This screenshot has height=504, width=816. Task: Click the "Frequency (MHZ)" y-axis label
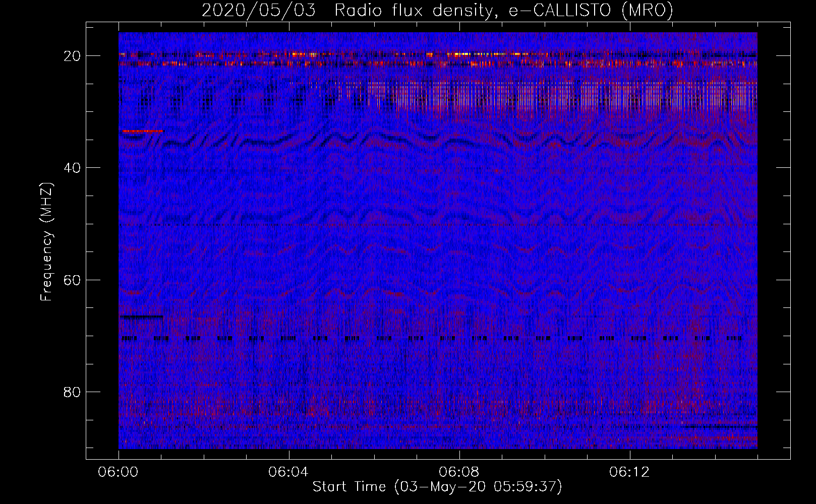[46, 241]
